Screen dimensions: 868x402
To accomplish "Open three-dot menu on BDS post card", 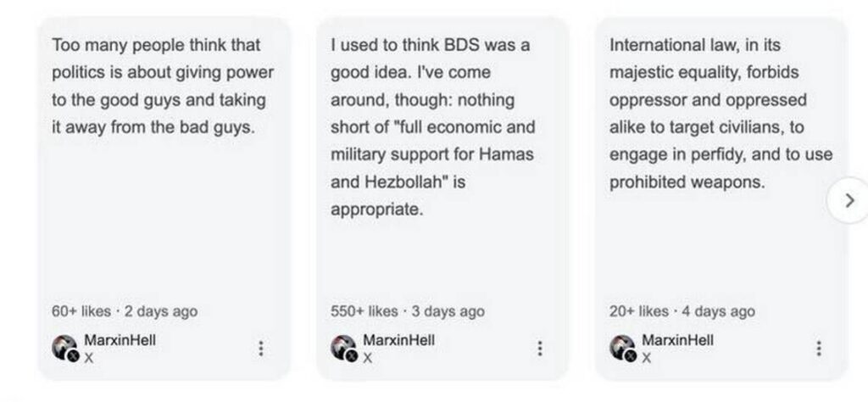I will (x=540, y=349).
